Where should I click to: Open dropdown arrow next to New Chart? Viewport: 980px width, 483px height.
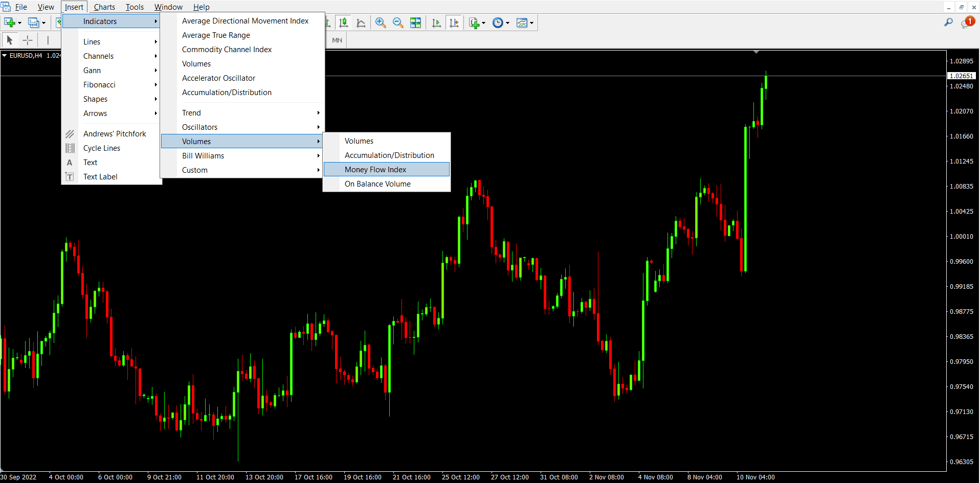click(20, 23)
